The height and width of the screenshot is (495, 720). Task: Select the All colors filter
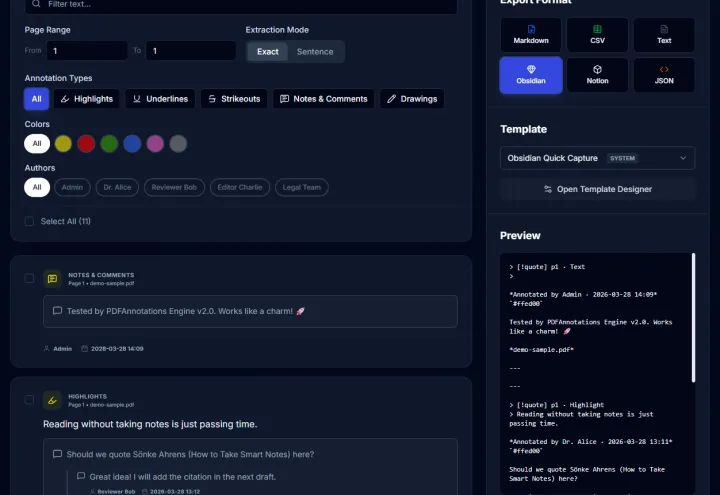click(x=37, y=143)
